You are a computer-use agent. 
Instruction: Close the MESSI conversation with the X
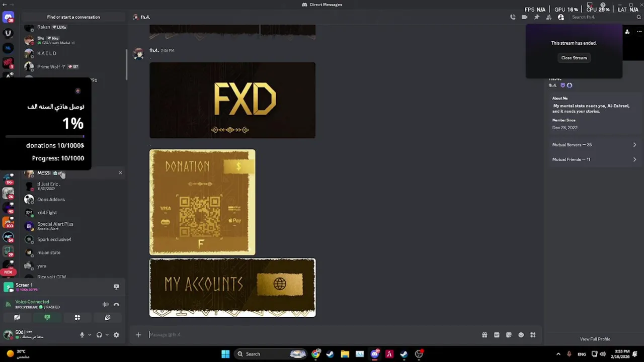click(120, 173)
